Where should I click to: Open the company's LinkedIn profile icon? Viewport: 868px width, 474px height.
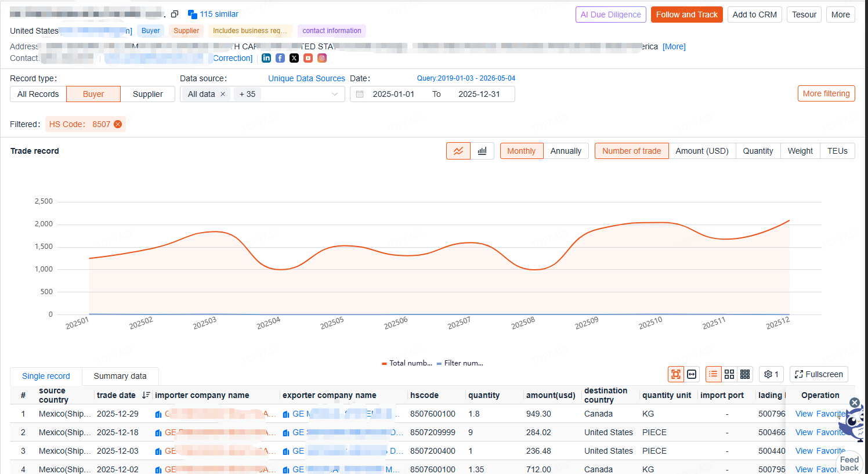266,58
